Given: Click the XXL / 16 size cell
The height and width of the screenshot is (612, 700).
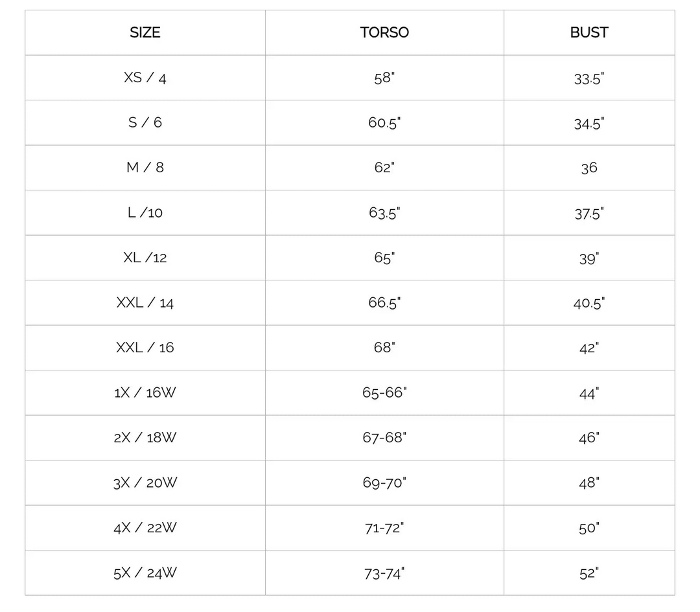Looking at the screenshot, I should tap(145, 348).
